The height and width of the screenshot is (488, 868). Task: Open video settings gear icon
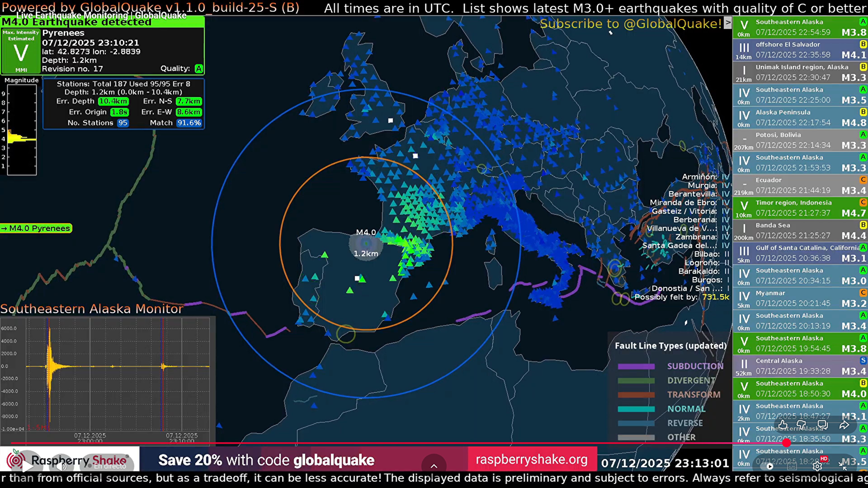817,467
